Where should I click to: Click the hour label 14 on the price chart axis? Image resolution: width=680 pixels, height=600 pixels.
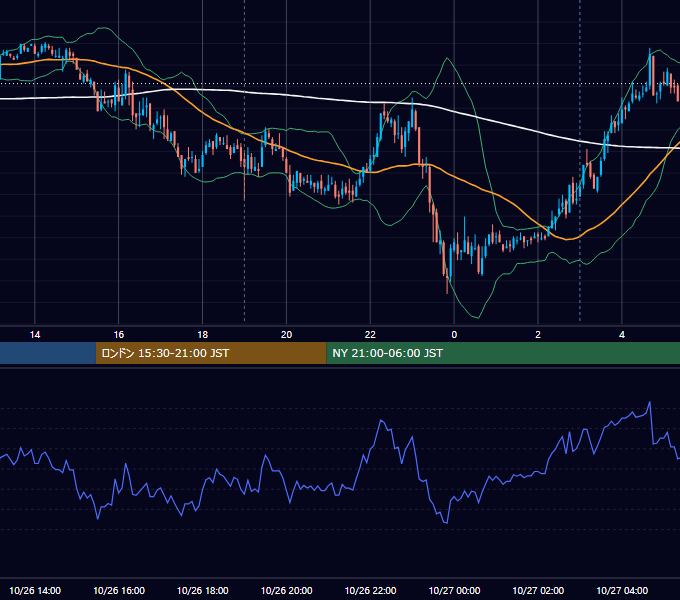point(35,335)
